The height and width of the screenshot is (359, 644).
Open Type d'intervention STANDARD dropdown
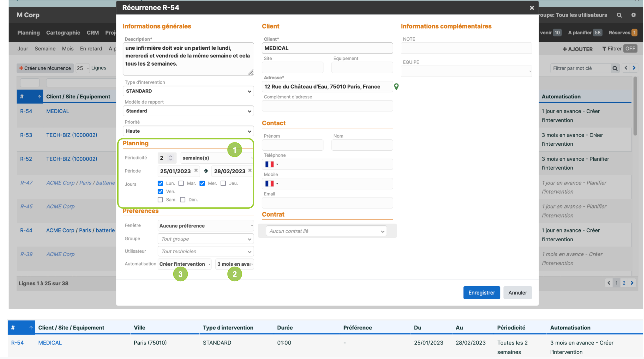(x=188, y=91)
